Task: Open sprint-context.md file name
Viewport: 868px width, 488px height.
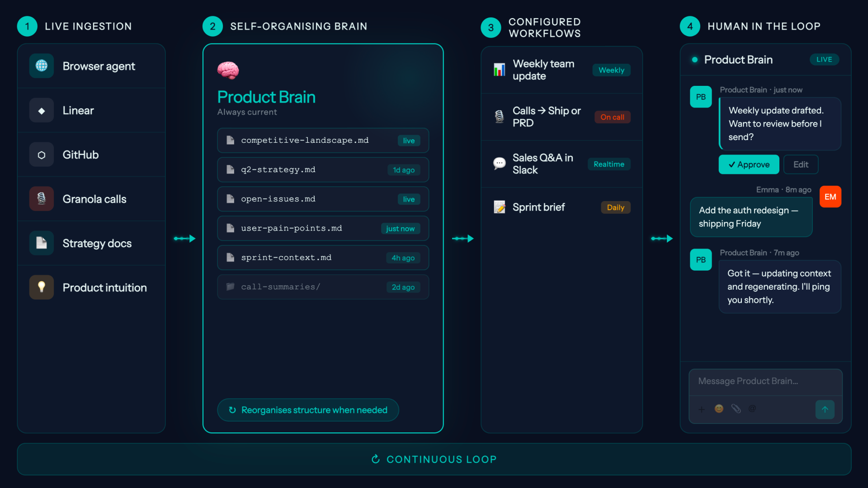Action: (x=286, y=258)
